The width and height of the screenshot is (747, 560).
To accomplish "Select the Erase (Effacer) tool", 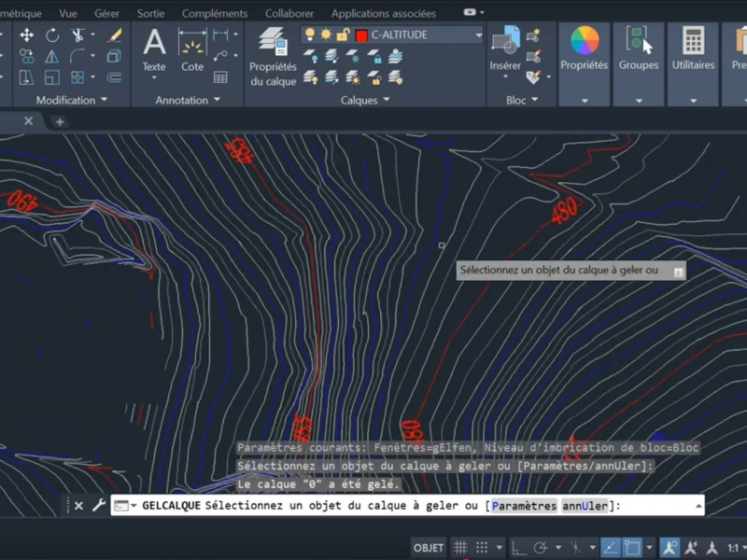I will (114, 35).
